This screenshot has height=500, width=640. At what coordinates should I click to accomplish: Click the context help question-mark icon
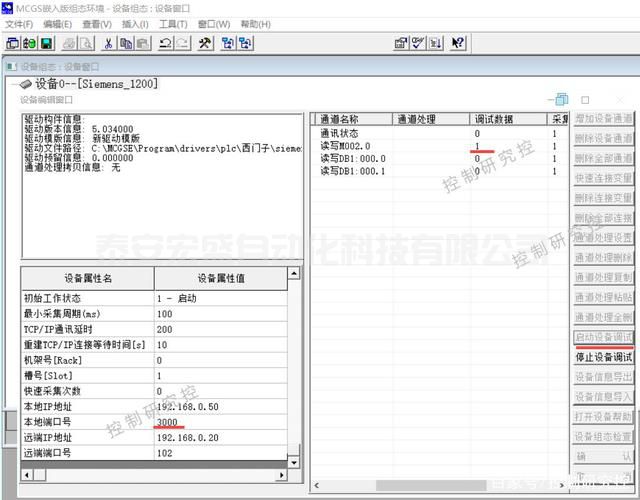[458, 43]
